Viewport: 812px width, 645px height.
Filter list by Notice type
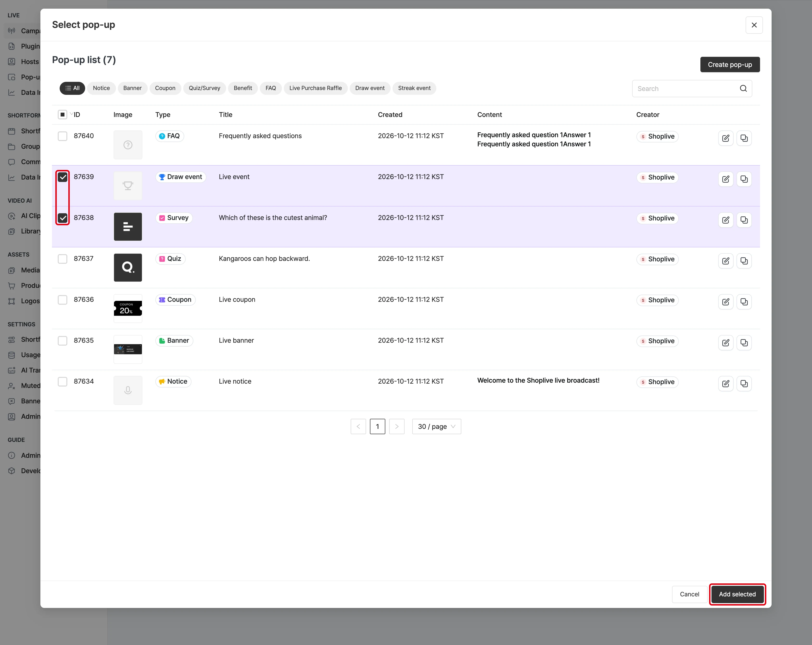coord(101,88)
